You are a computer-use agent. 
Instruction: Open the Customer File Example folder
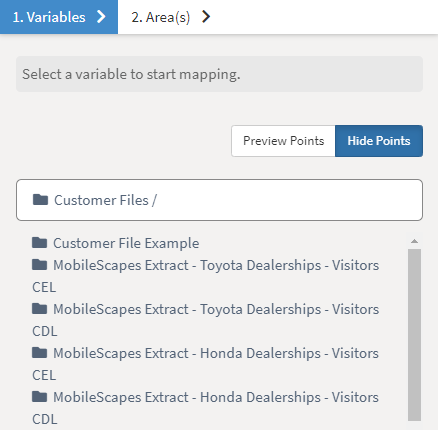click(126, 243)
